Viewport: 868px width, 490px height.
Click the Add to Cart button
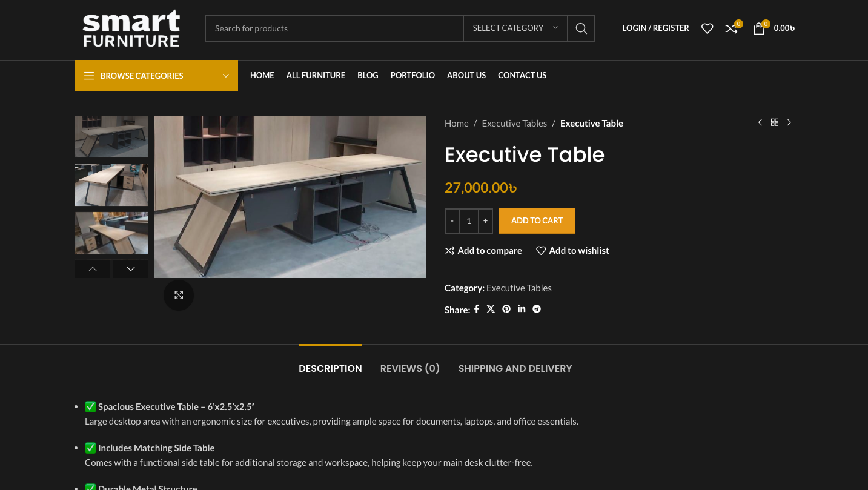tap(537, 221)
